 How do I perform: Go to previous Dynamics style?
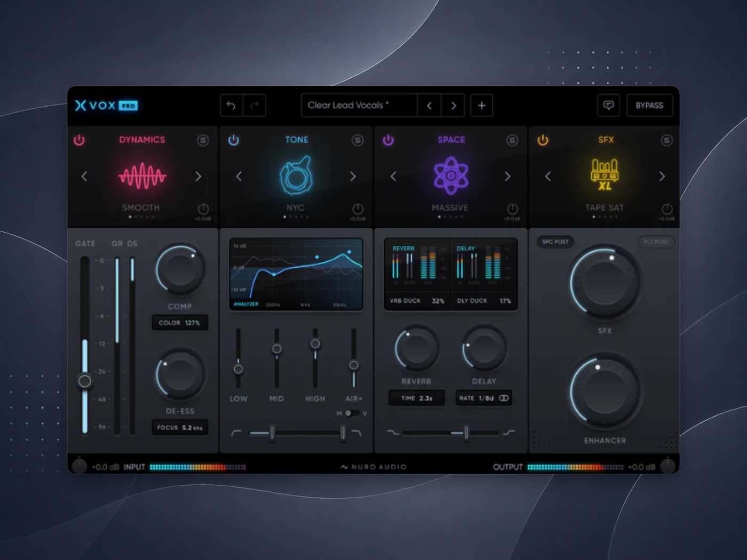pyautogui.click(x=84, y=176)
